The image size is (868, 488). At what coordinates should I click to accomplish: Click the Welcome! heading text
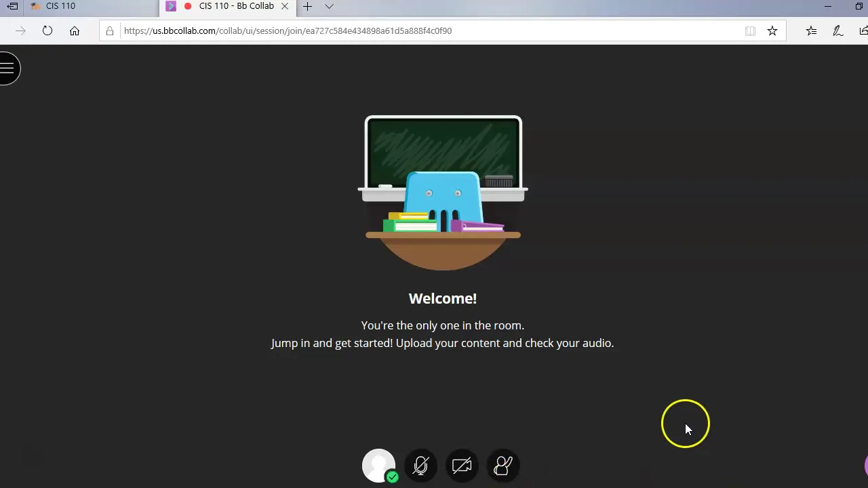coord(443,298)
